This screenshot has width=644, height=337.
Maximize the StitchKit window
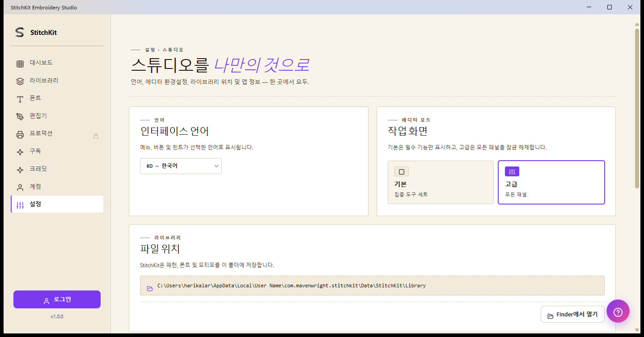point(610,7)
